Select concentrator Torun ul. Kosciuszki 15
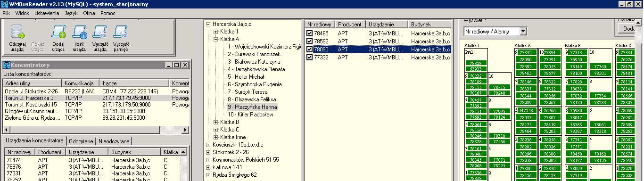This screenshot has width=644, height=181. [x=96, y=104]
